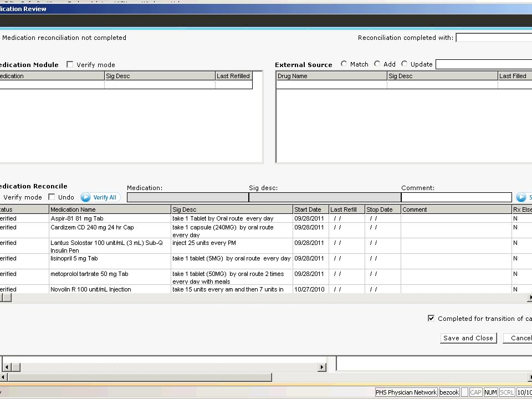
Task: Click the Last Filled column header
Action: coord(515,76)
